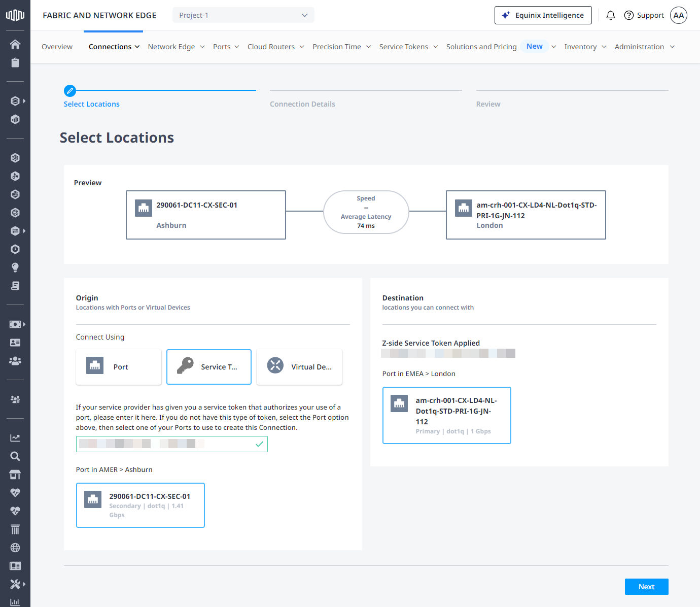
Task: Select the 290061-DC11-CX-SEC-01 origin port card
Action: coord(141,505)
